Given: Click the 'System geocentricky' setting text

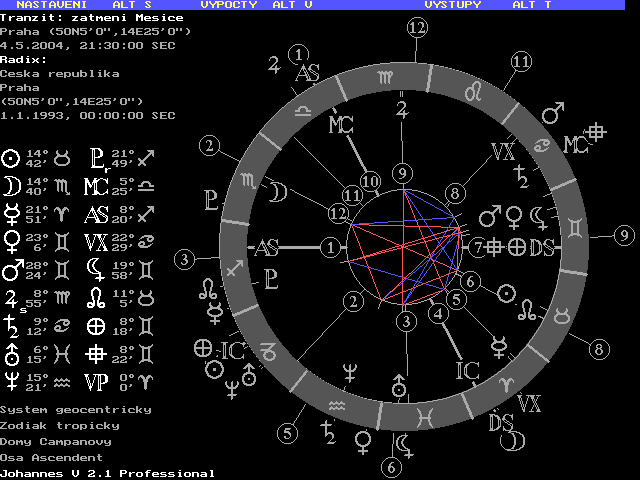Looking at the screenshot, I should point(75,410).
